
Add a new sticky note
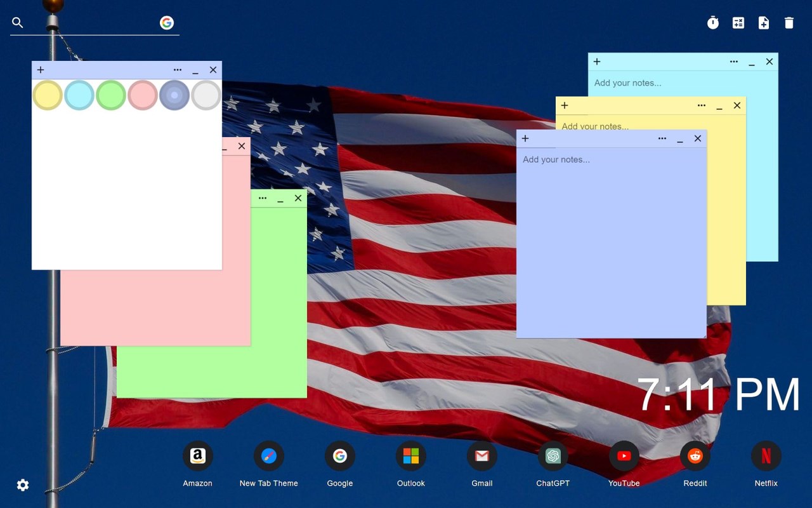[x=764, y=23]
